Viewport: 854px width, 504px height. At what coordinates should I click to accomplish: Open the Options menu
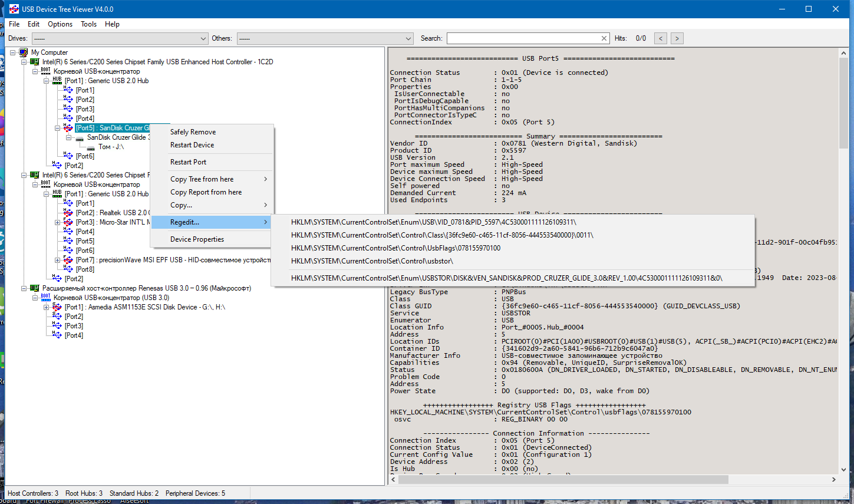coord(60,24)
